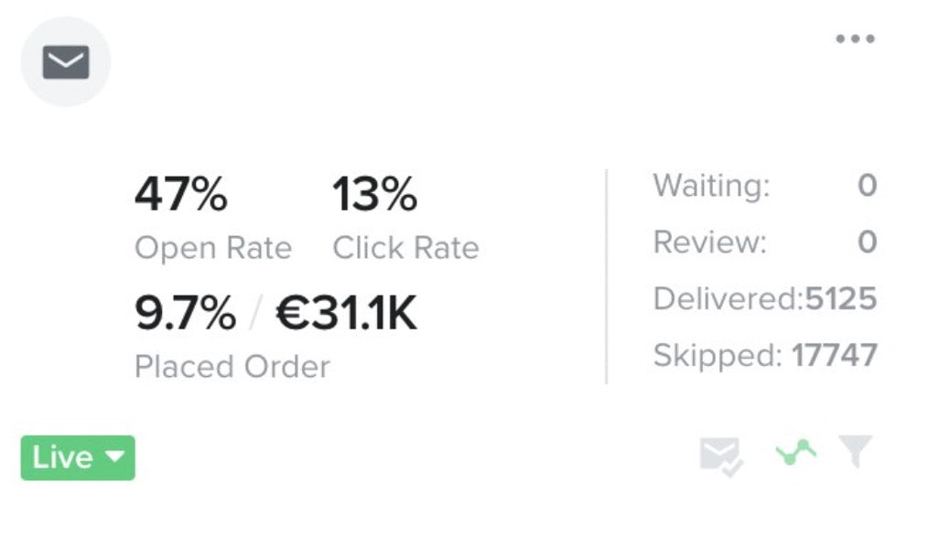Click the 13% click rate value
Screen dimensions: 928x560
coord(373,195)
